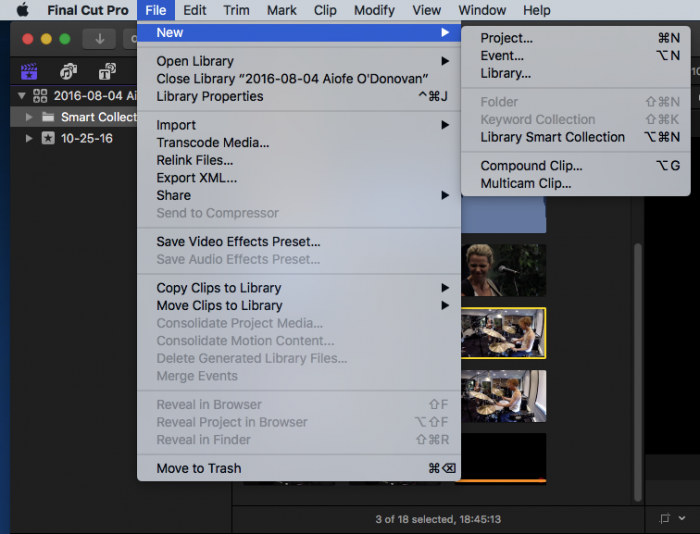This screenshot has width=700, height=534.
Task: Open the Modify menu in menu bar
Action: [374, 10]
